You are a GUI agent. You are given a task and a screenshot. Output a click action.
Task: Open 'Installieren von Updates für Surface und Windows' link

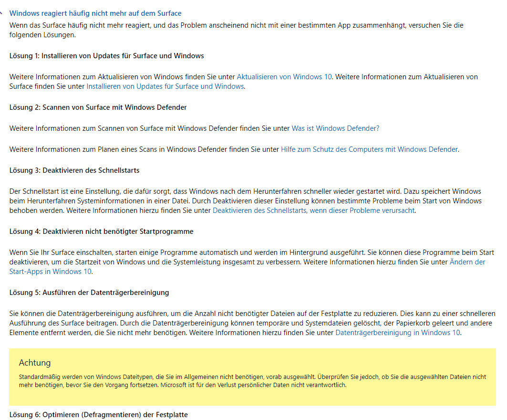(165, 86)
